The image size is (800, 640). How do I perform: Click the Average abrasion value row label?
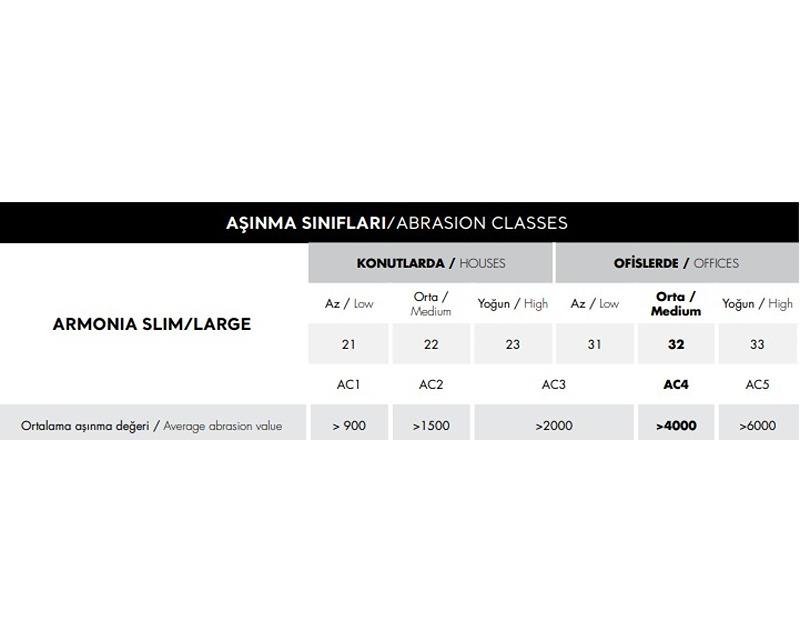(152, 423)
